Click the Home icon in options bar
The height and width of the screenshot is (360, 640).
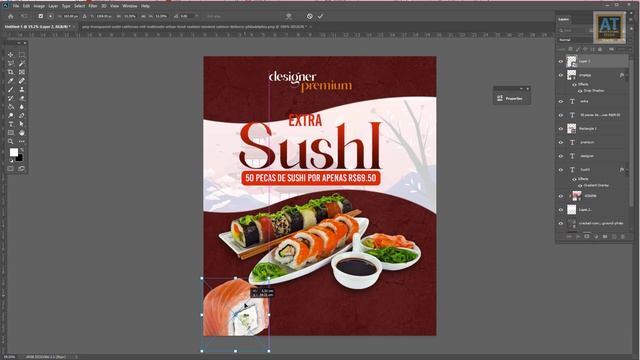pos(11,16)
